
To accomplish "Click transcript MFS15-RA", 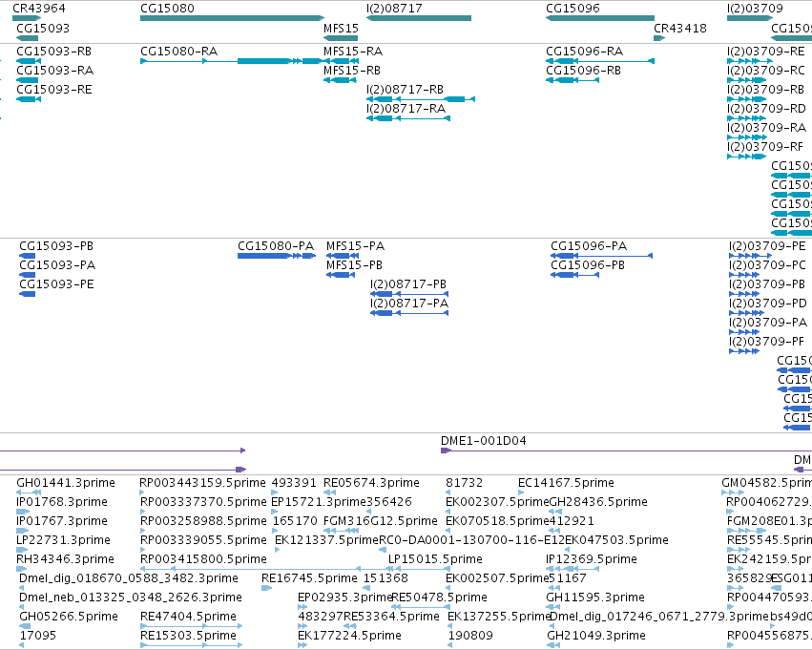I will click(341, 61).
